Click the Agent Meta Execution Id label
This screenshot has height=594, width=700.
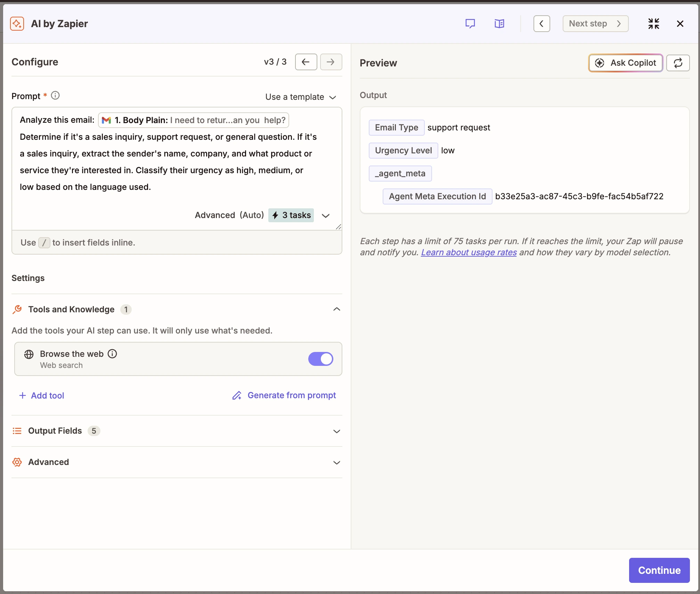437,196
